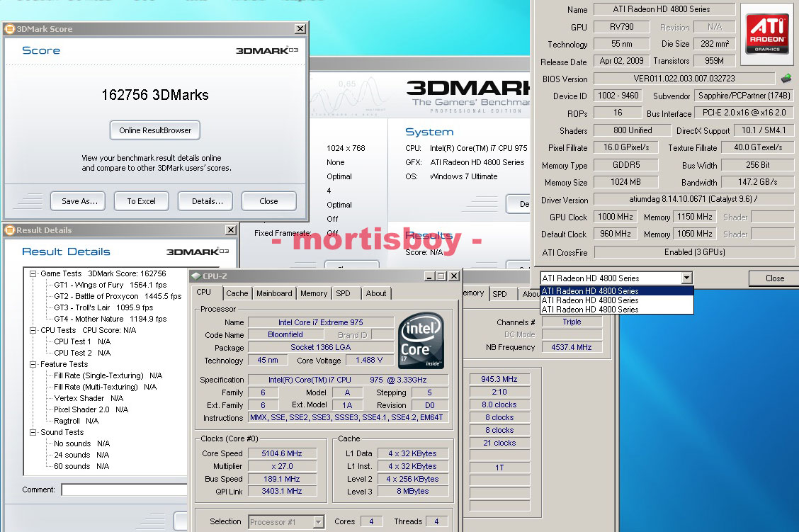Select second ATI Radeon HD 4800 Series entry
Image resolution: width=799 pixels, height=532 pixels.
616,300
